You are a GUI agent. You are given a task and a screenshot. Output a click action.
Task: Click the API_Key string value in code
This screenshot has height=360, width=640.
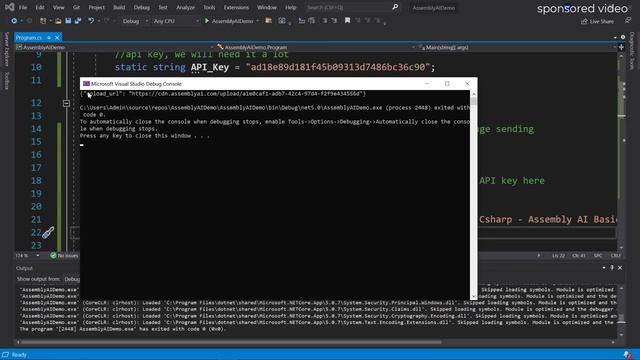click(338, 67)
